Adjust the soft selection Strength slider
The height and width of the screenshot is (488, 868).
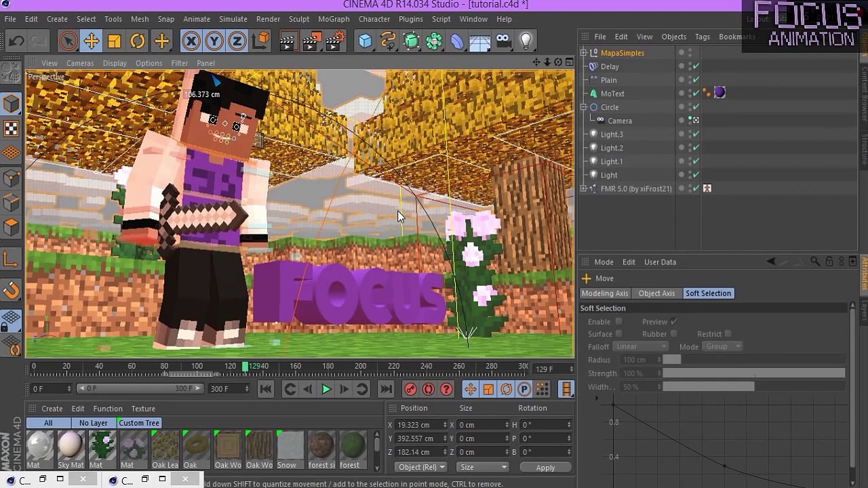pos(754,373)
